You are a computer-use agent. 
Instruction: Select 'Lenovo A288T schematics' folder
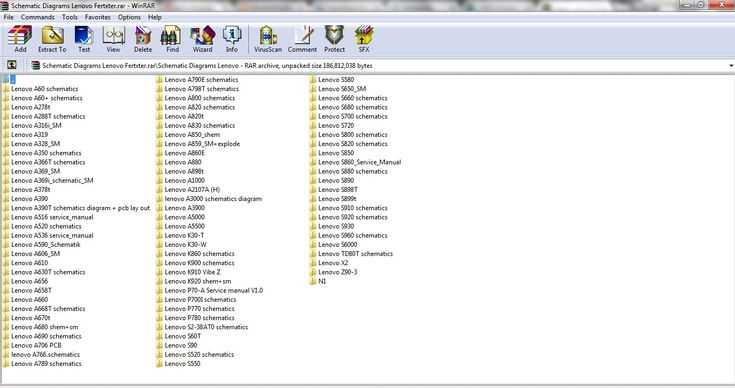44,116
